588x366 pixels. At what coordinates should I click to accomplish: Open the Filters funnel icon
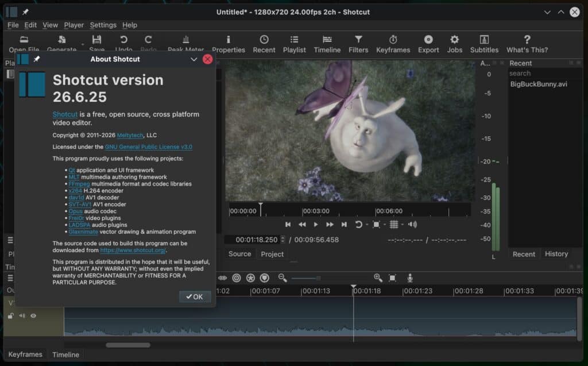pyautogui.click(x=358, y=44)
